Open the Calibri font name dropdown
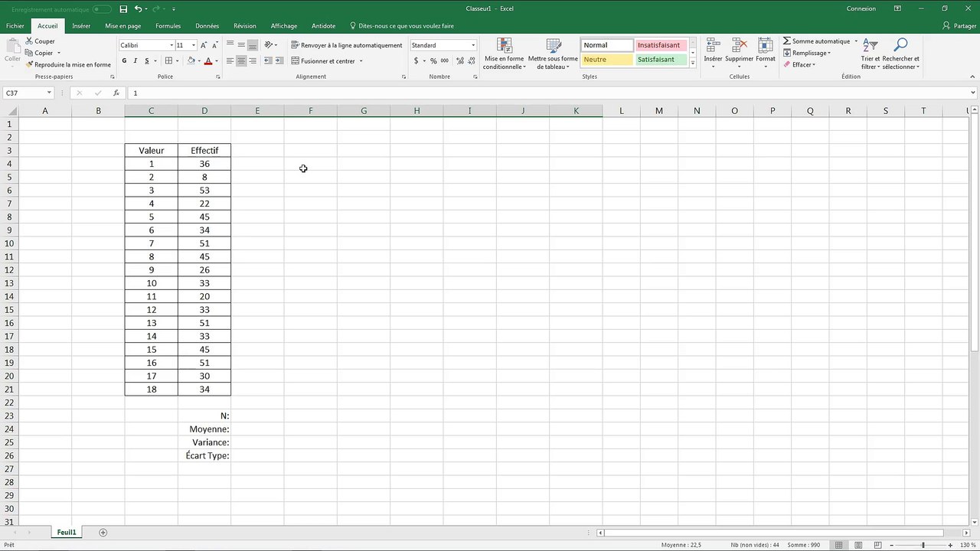The width and height of the screenshot is (980, 551). pos(171,45)
